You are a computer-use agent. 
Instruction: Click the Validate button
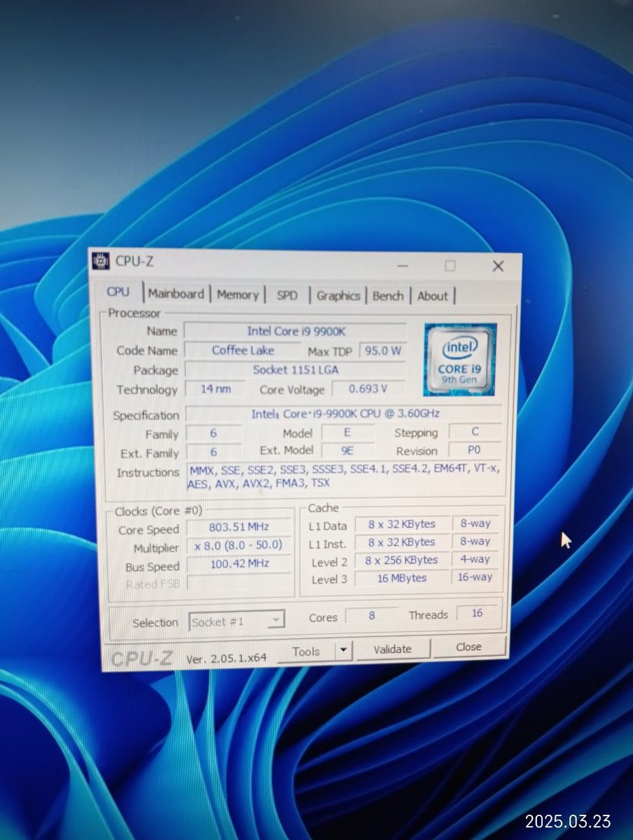coord(392,649)
